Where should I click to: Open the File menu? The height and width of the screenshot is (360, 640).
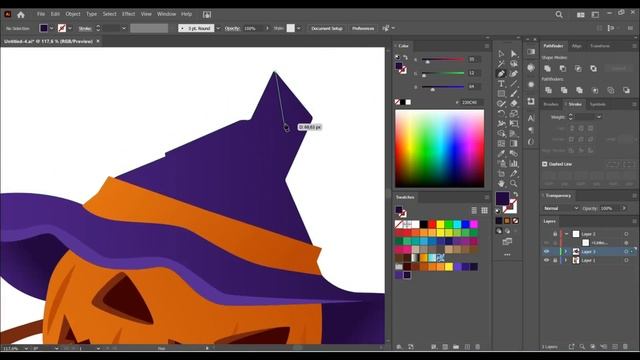(x=41, y=14)
